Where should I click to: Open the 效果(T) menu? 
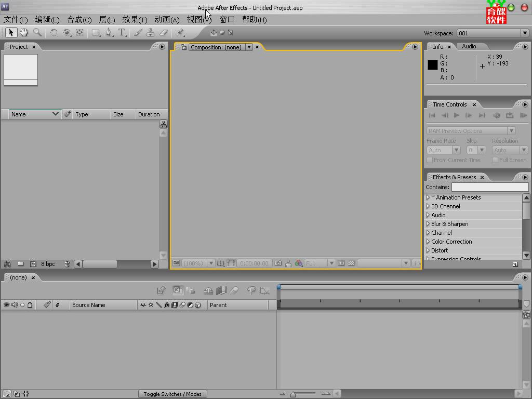pyautogui.click(x=135, y=20)
